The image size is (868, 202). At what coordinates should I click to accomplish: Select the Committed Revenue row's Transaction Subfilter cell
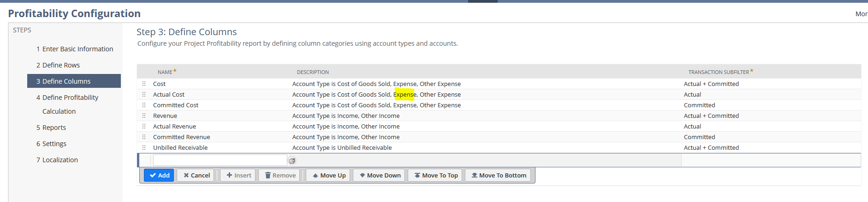[x=699, y=137]
